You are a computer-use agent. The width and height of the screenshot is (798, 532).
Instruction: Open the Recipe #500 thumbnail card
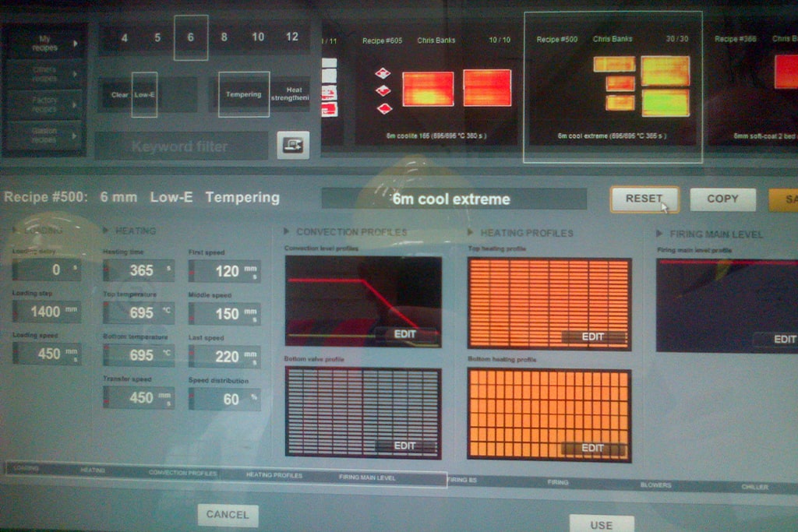pos(613,86)
